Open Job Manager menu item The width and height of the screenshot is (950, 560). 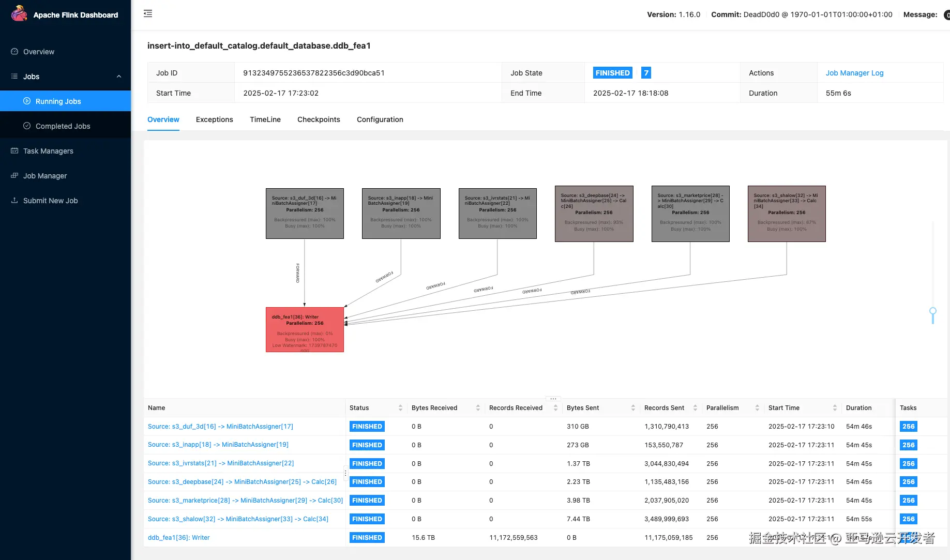(x=65, y=176)
